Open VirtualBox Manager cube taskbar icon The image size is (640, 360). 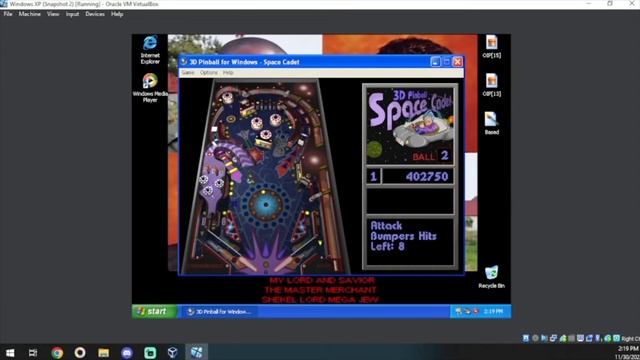click(x=173, y=352)
